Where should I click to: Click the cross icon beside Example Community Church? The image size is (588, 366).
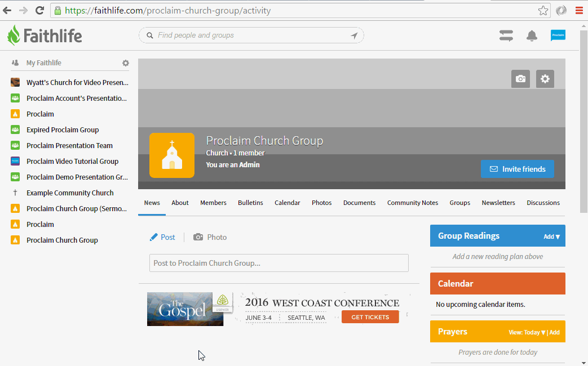click(15, 193)
